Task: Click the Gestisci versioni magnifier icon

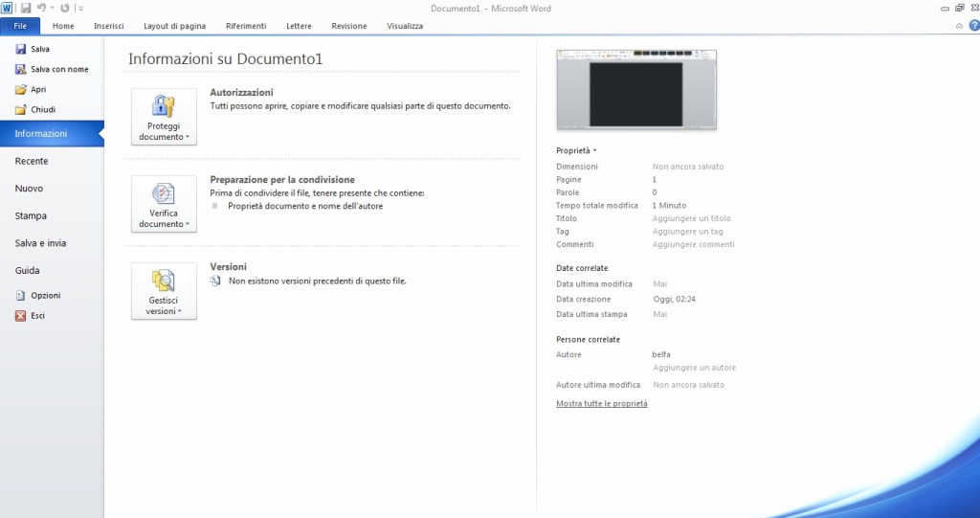Action: (x=163, y=281)
